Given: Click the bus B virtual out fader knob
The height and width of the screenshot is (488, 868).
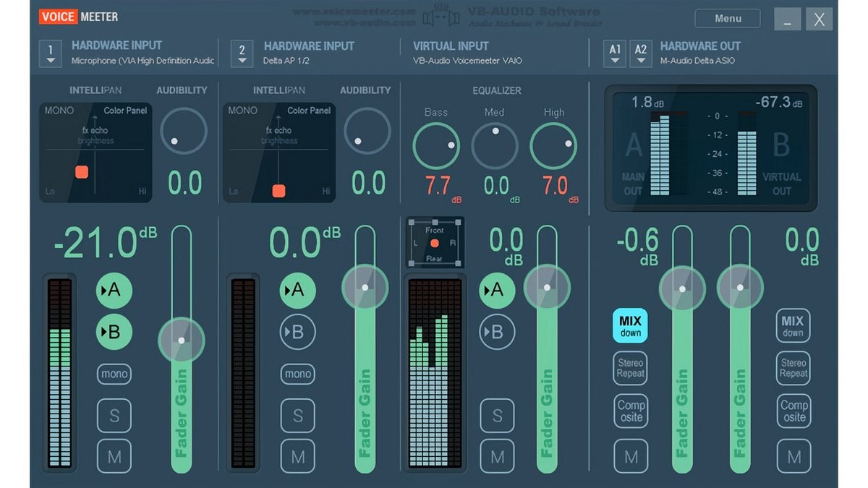Looking at the screenshot, I should coord(740,288).
